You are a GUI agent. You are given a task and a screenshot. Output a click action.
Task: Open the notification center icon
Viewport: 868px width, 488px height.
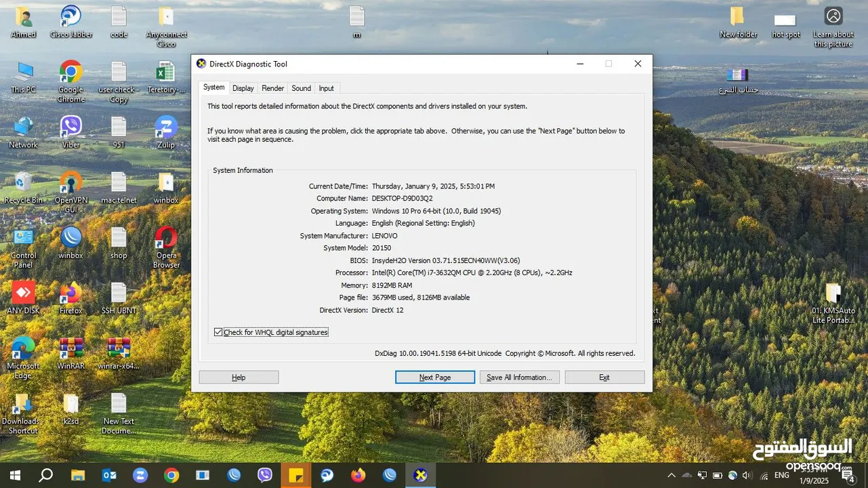849,476
